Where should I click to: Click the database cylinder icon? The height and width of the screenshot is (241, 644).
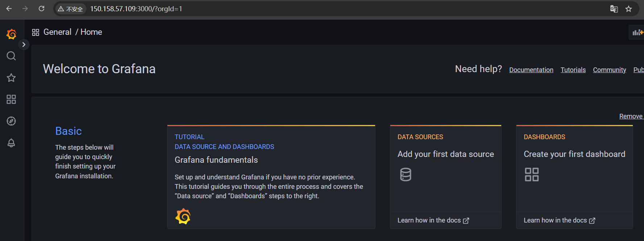406,175
